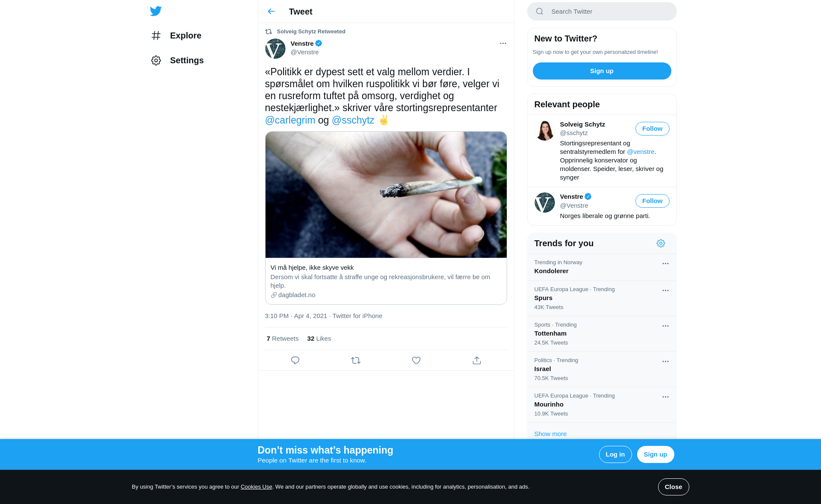Open trends settings gear icon
Viewport: 821px width, 504px height.
pyautogui.click(x=661, y=243)
